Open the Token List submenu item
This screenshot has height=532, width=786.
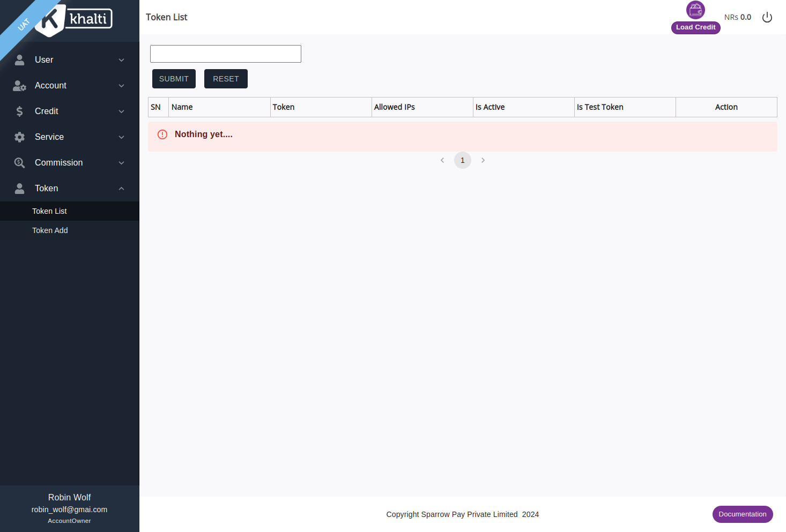(70, 211)
